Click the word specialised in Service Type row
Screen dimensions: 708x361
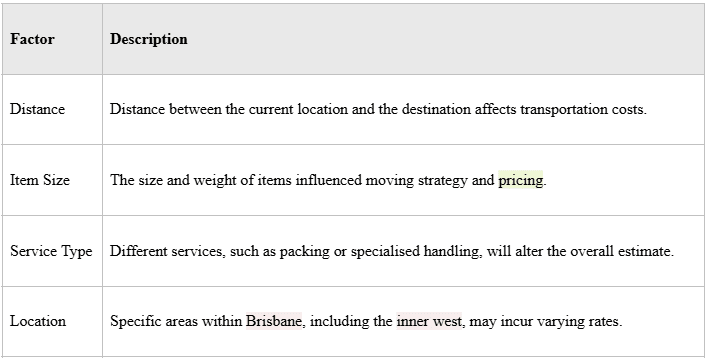tap(385, 251)
